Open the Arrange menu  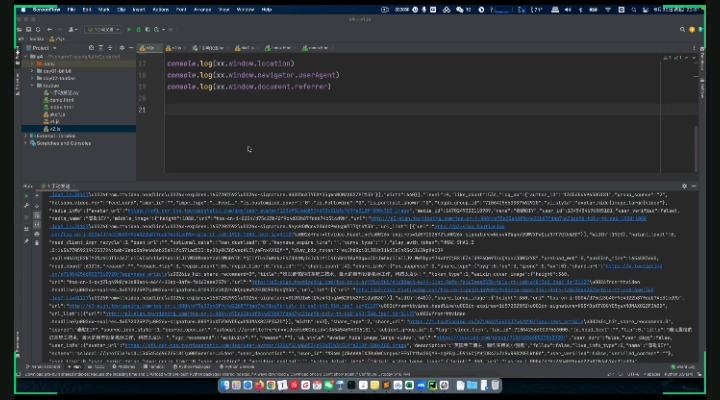pos(202,10)
